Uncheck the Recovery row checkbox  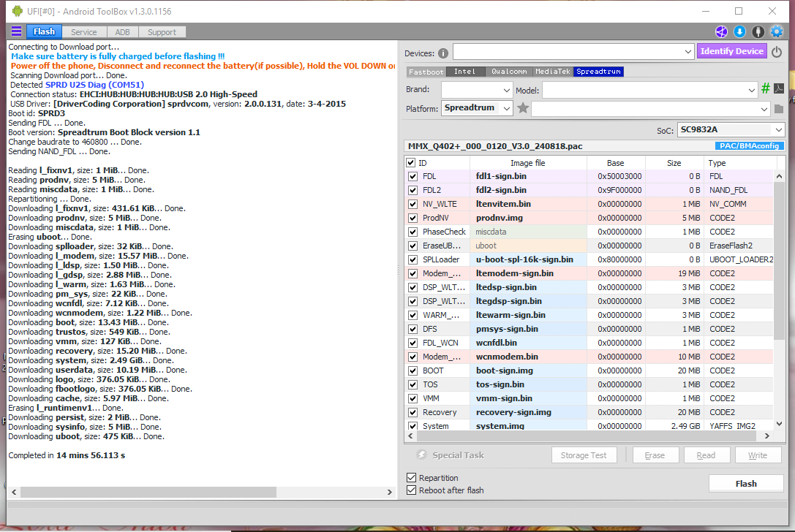412,412
